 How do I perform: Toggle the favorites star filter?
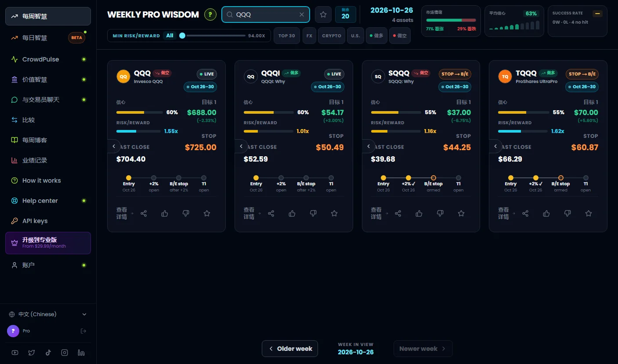(323, 14)
